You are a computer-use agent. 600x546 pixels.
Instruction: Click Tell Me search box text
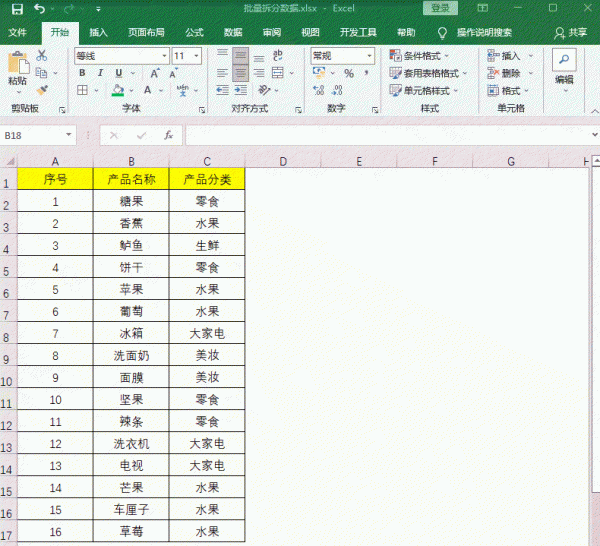(484, 33)
